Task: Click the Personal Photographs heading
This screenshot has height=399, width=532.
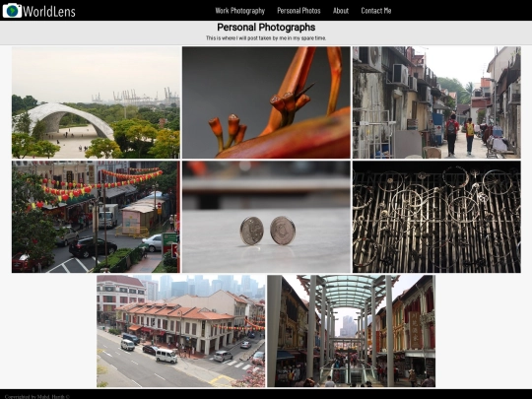Action: click(x=266, y=28)
